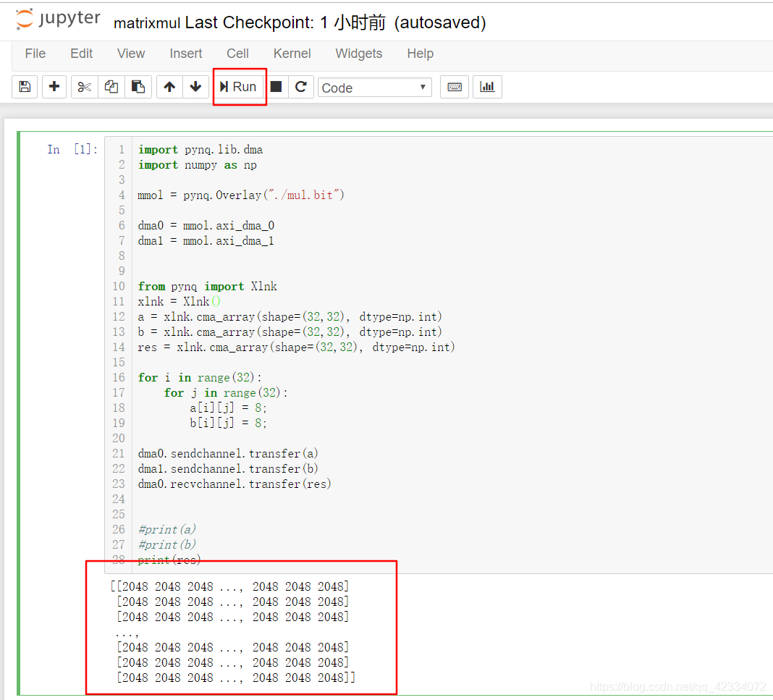Click 'a[i][j] = 8;' code line
This screenshot has height=700, width=773.
(228, 408)
